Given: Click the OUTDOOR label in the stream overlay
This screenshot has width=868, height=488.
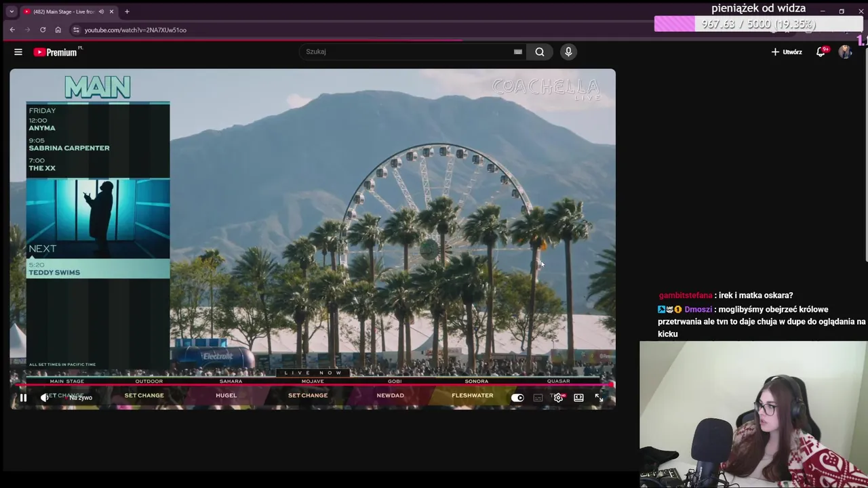Looking at the screenshot, I should click(x=149, y=381).
